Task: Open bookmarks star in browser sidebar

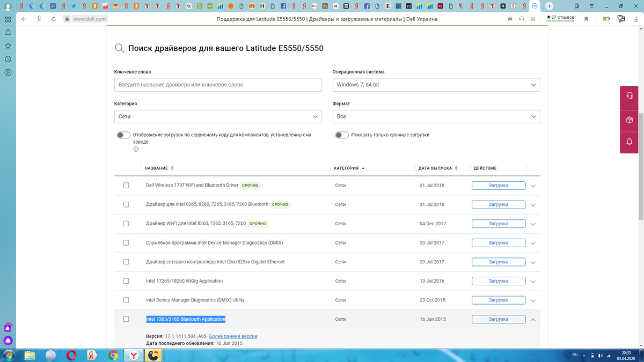Action: coord(8,46)
